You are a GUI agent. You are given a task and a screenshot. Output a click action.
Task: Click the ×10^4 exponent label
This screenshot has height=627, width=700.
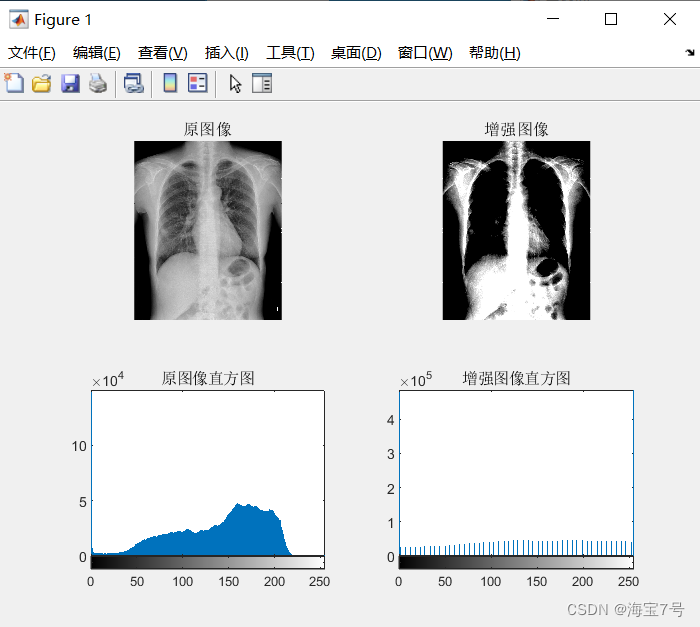(x=108, y=380)
